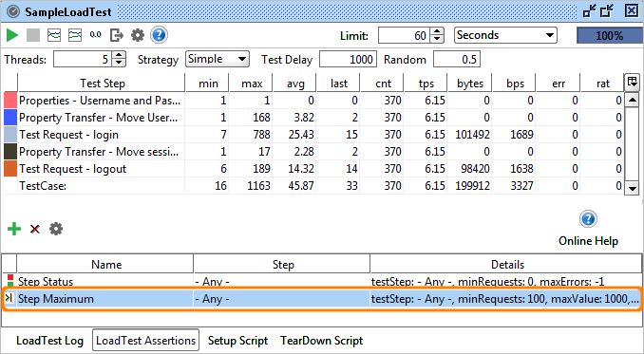Click the Online Help link text

pyautogui.click(x=588, y=241)
